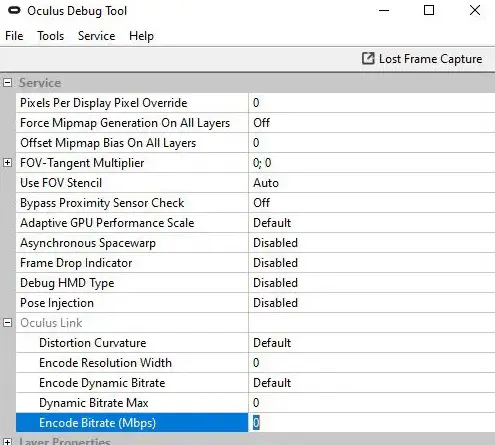Select Encode Bitrate (Mbps) highlighted row
The width and height of the screenshot is (495, 445).
[x=132, y=423]
